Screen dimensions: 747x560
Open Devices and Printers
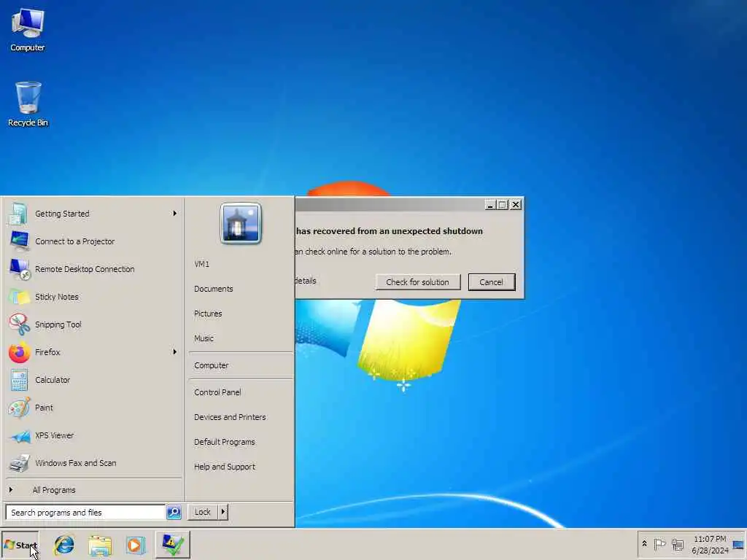230,417
